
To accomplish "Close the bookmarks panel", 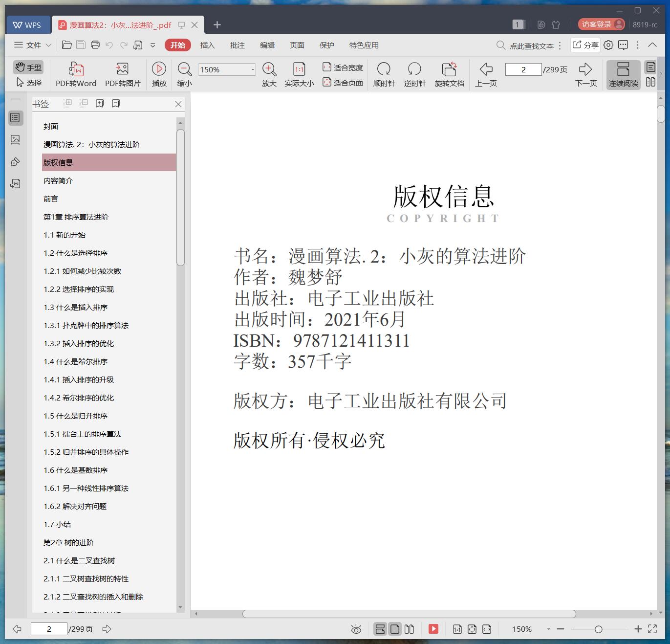I will coord(178,104).
